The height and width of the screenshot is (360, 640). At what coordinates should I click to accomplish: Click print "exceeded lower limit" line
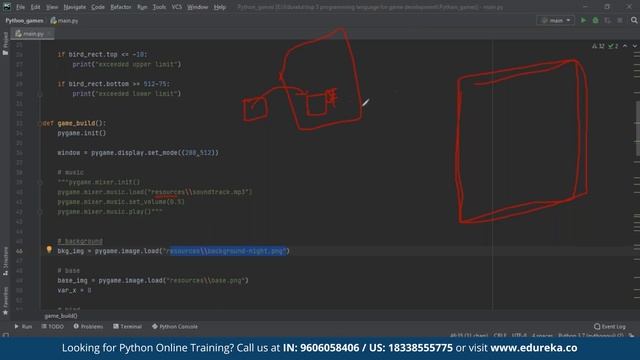tap(127, 93)
